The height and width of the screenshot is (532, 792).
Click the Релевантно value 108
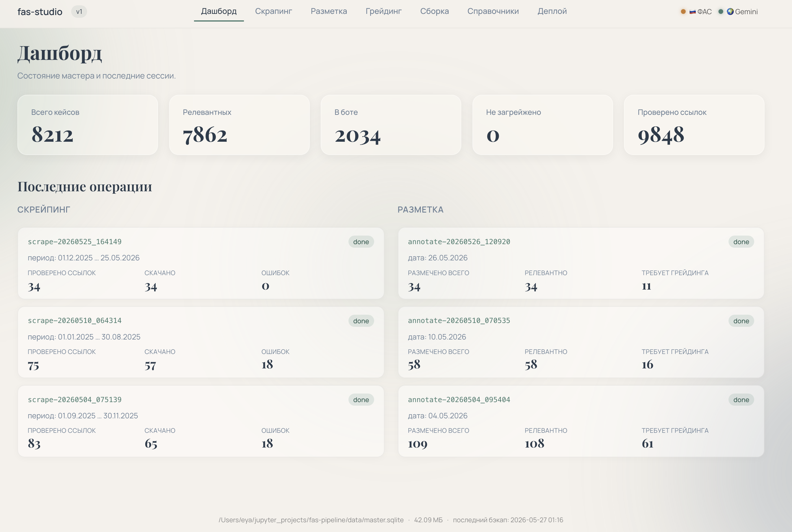pos(534,444)
